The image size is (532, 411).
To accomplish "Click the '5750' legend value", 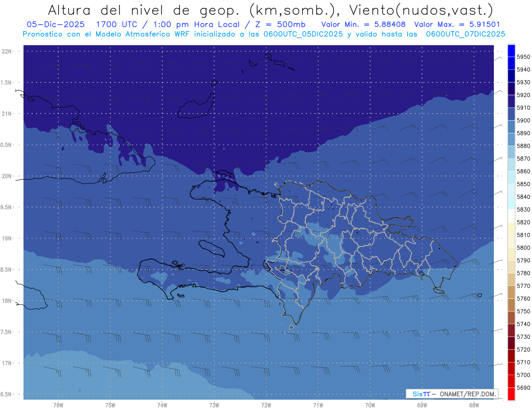I will [x=524, y=311].
